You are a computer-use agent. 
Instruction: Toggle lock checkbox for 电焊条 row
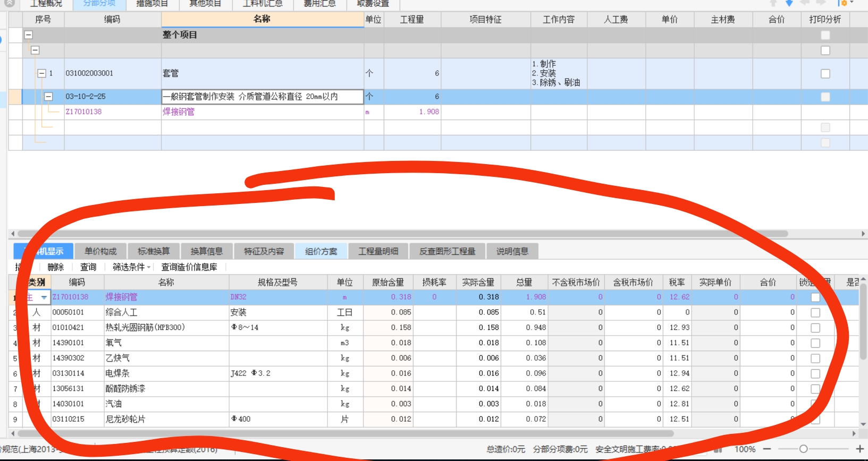[815, 374]
